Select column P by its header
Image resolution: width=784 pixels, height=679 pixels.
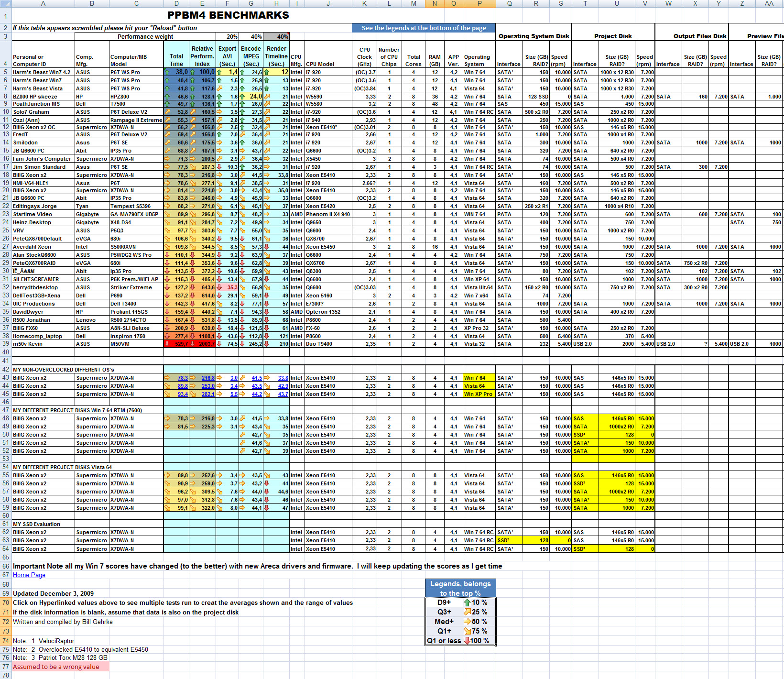pyautogui.click(x=479, y=3)
